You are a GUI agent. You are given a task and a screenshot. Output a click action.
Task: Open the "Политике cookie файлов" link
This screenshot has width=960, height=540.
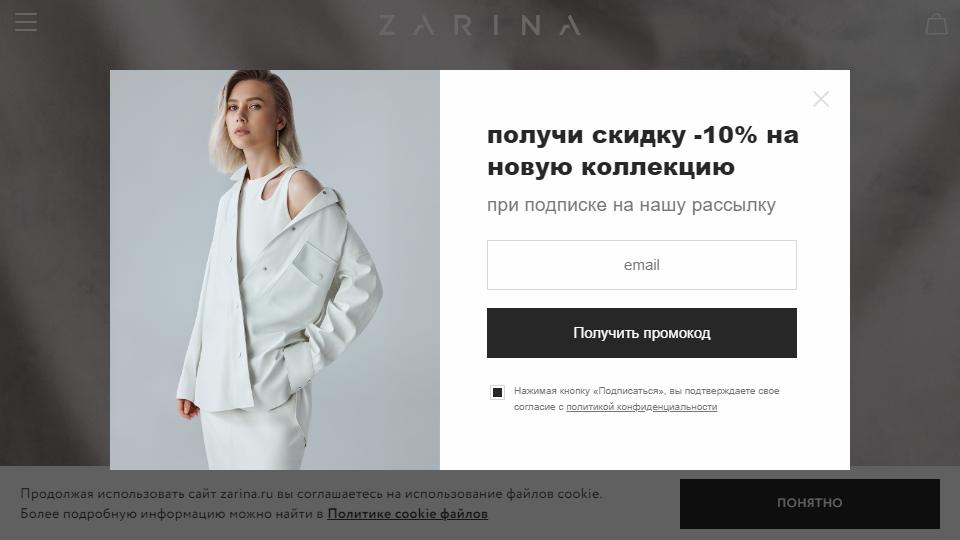click(408, 514)
